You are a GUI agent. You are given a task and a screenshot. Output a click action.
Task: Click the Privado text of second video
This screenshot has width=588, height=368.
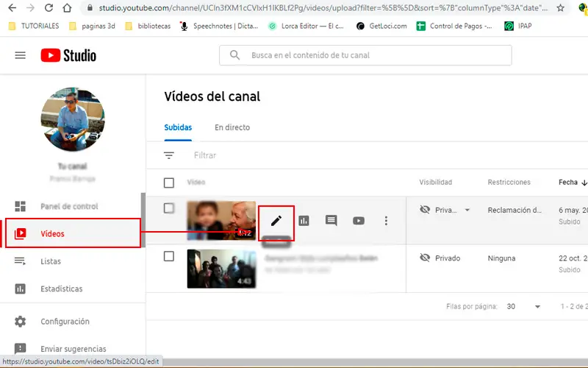pyautogui.click(x=448, y=258)
